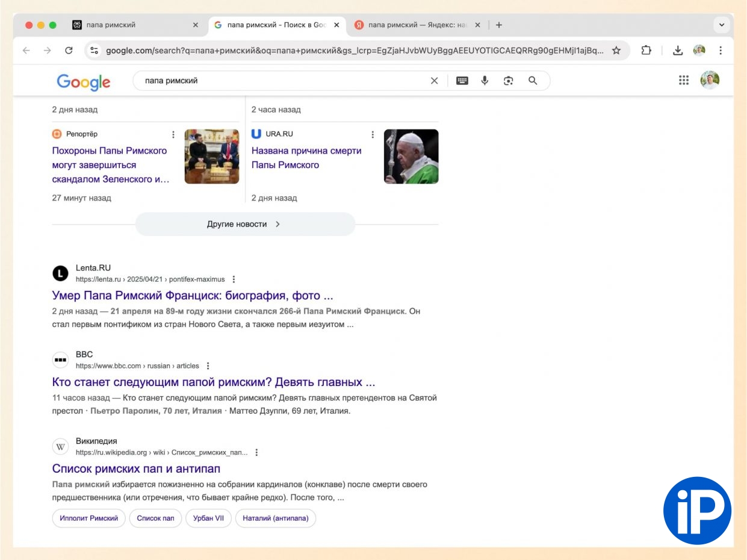Image resolution: width=747 pixels, height=560 pixels.
Task: Click the URA.RU source name
Action: click(279, 134)
